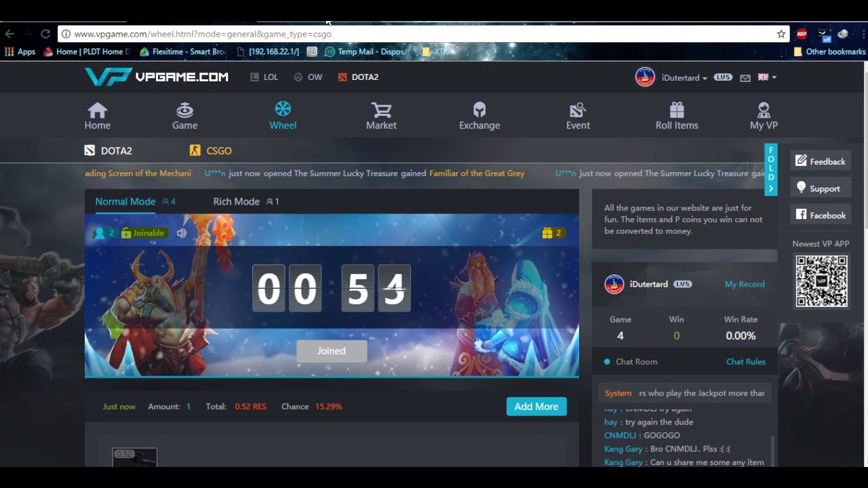Click the player count icon on wheel
This screenshot has height=488, width=868.
click(x=100, y=233)
